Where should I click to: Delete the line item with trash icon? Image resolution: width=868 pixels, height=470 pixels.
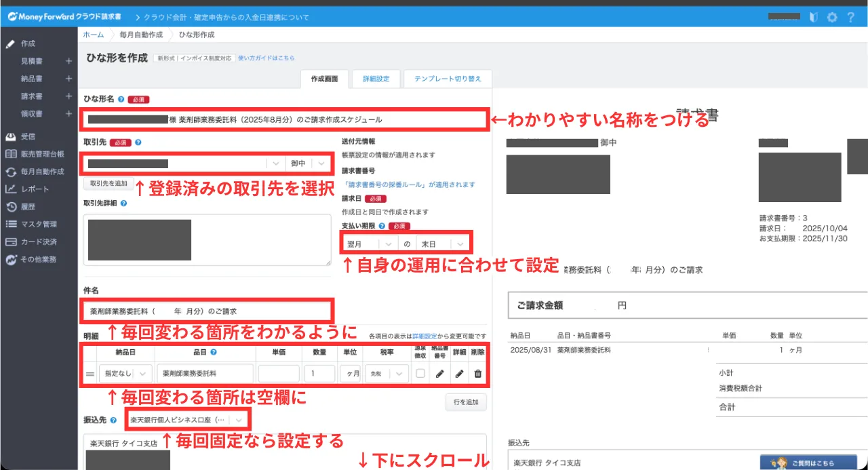coord(478,373)
